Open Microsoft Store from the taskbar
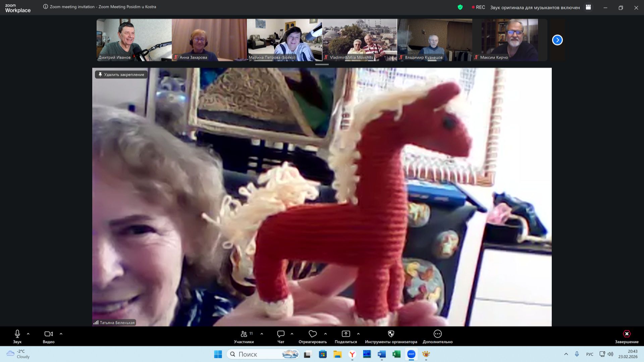Screen dimensions: 644x362 (323, 354)
